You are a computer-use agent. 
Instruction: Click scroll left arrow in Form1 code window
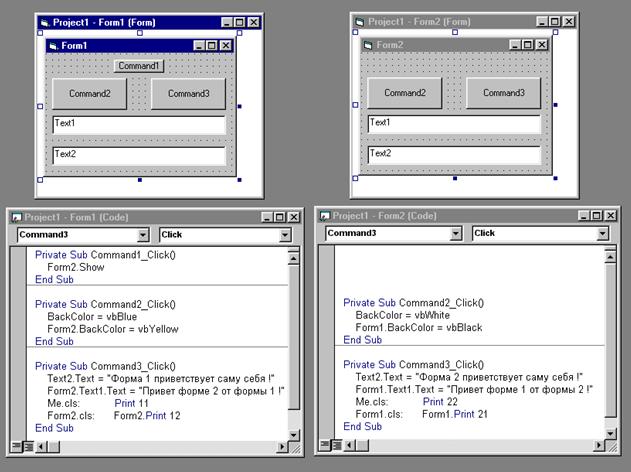[x=41, y=446]
